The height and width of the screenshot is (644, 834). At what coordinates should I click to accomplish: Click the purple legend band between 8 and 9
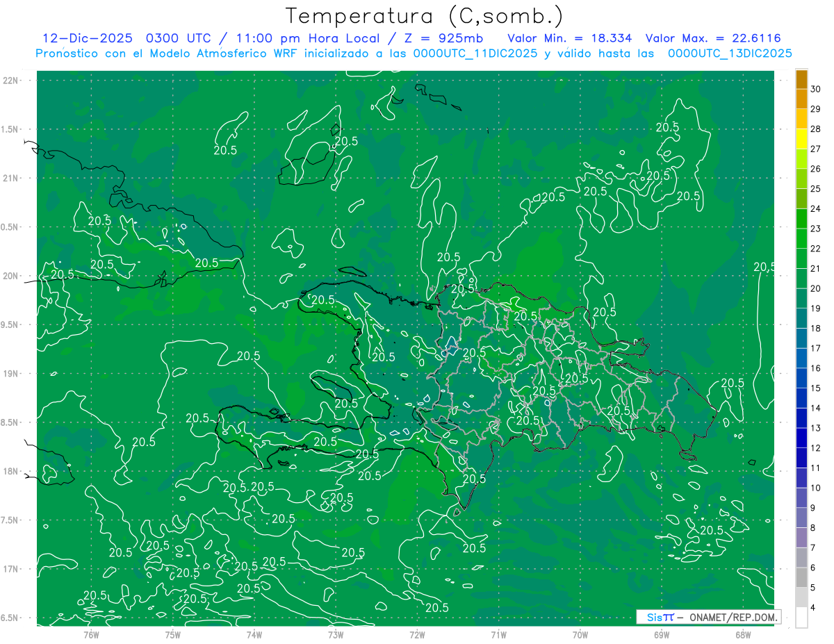tap(801, 518)
